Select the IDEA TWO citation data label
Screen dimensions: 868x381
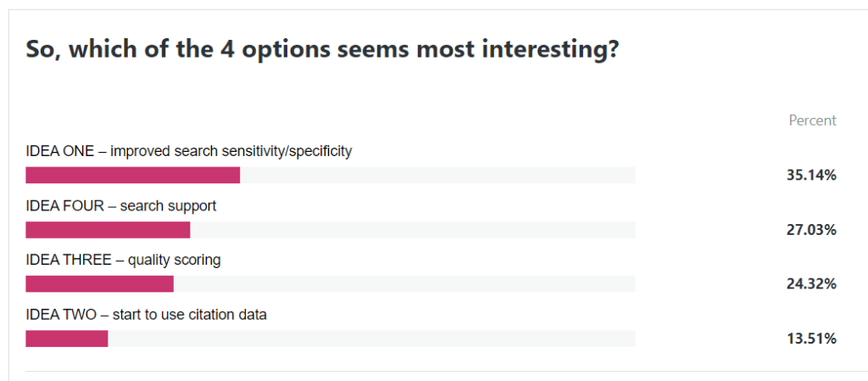coord(146,315)
